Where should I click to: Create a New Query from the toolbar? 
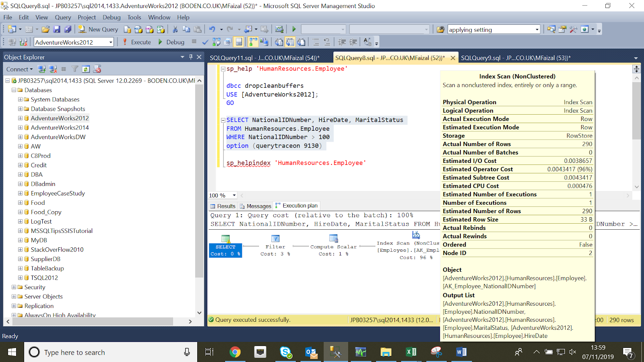coord(98,29)
